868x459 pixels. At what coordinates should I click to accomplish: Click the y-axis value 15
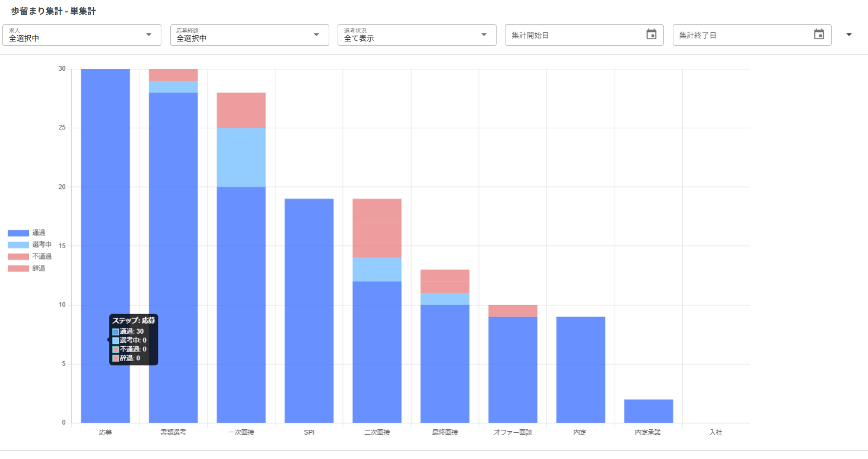[62, 246]
